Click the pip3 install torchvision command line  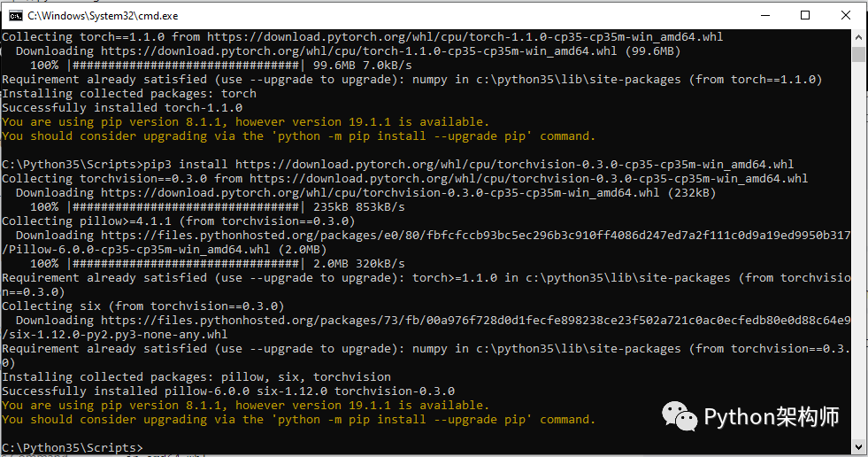pos(397,165)
